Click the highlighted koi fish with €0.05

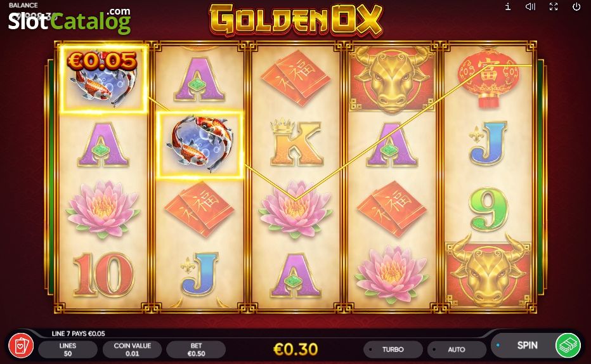tap(103, 79)
